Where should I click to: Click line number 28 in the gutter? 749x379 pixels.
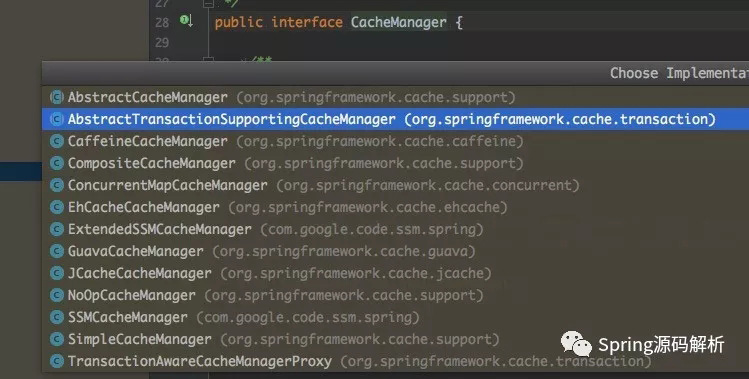[162, 22]
